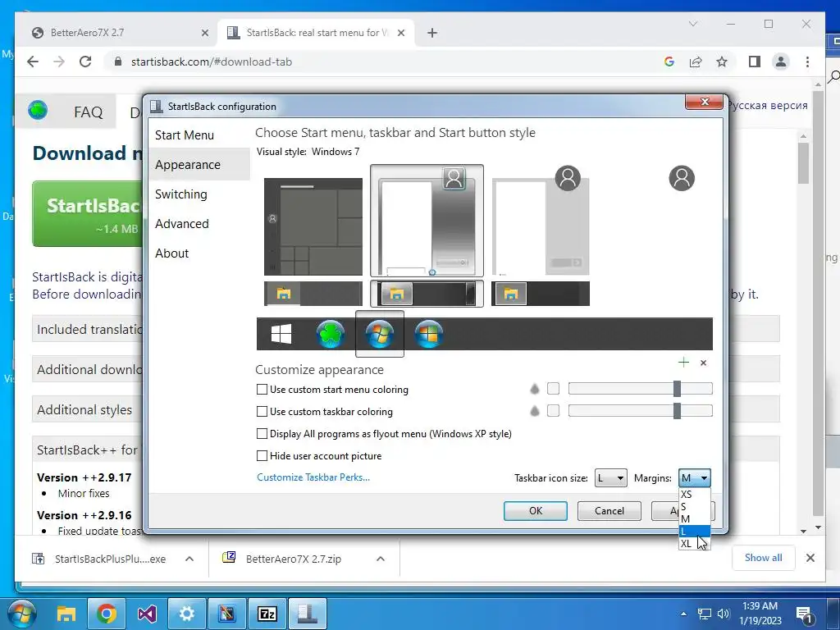Select the plain light start menu style thumbnail
The width and height of the screenshot is (840, 630).
[541, 226]
